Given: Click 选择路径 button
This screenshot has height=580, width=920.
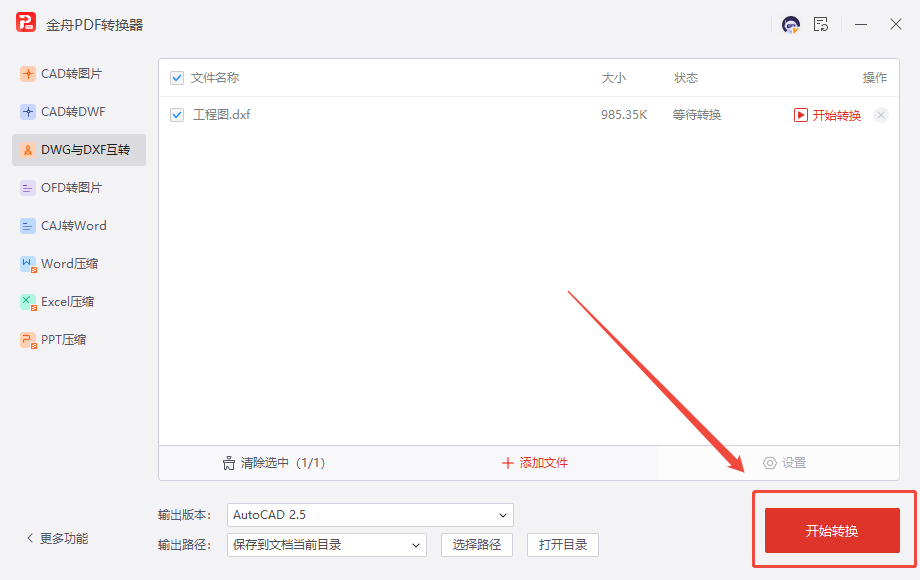Looking at the screenshot, I should click(476, 545).
